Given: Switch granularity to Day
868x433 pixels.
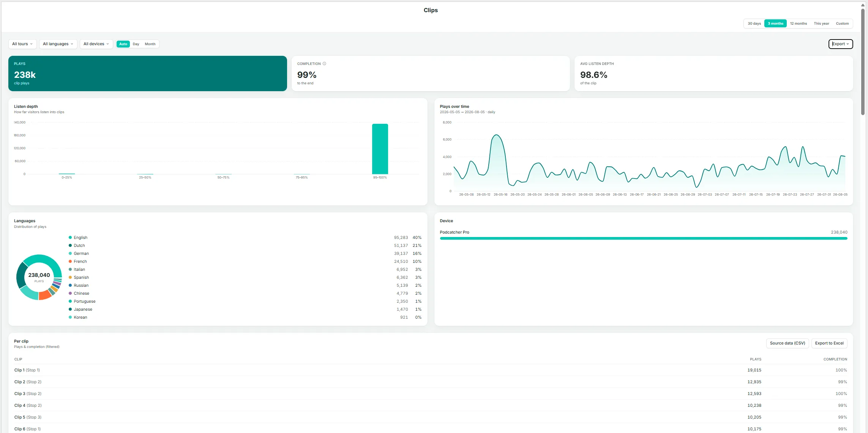Looking at the screenshot, I should [x=136, y=44].
